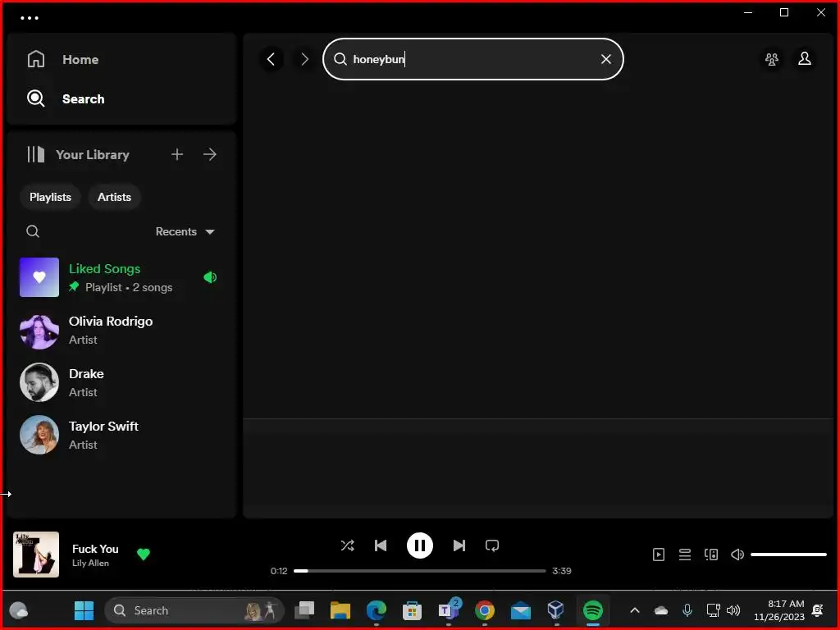Viewport: 840px width, 630px height.
Task: Open clock and date panel
Action: point(779,610)
